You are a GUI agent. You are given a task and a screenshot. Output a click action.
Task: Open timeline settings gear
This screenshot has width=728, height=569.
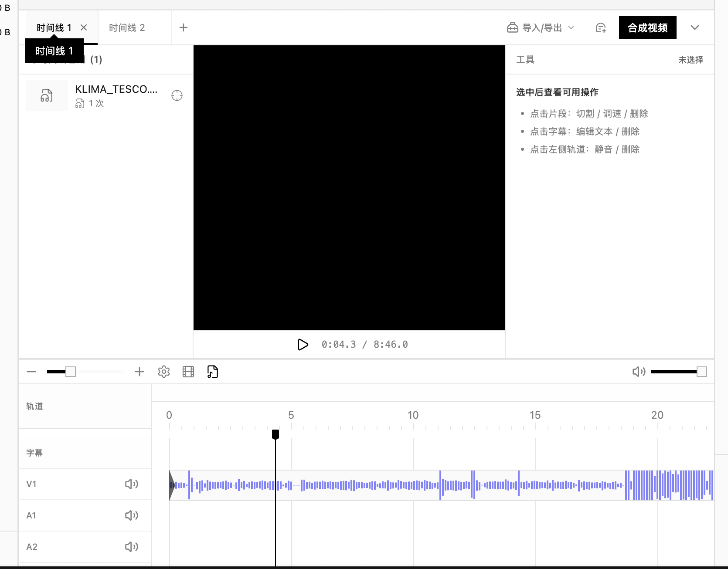164,372
